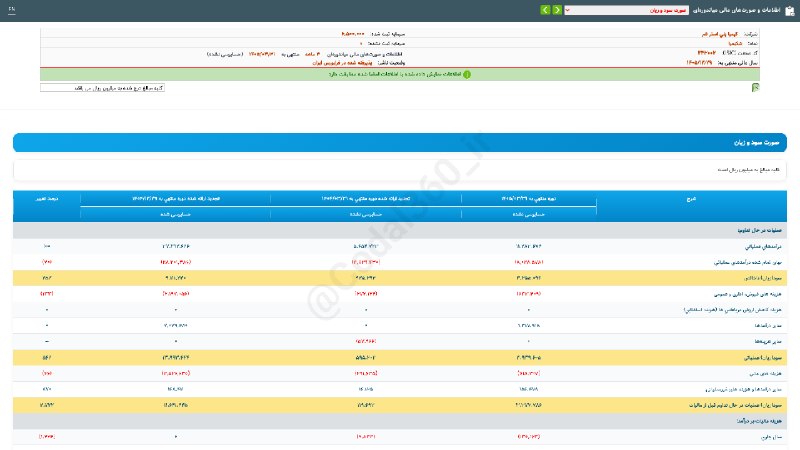Click 'بهای تمام شده درآمدهای عملیاتی' row label

[x=747, y=262]
